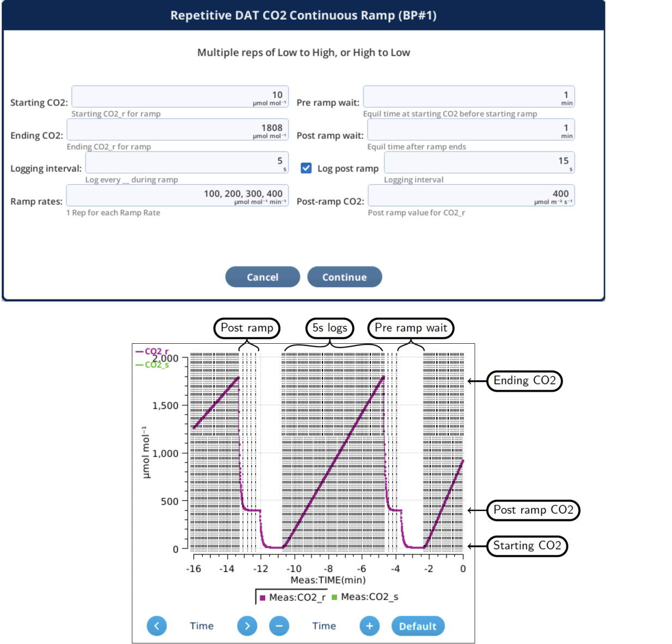Screen dimensions: 672x644
Task: Click the Logging interval during-ramp field
Action: point(187,162)
